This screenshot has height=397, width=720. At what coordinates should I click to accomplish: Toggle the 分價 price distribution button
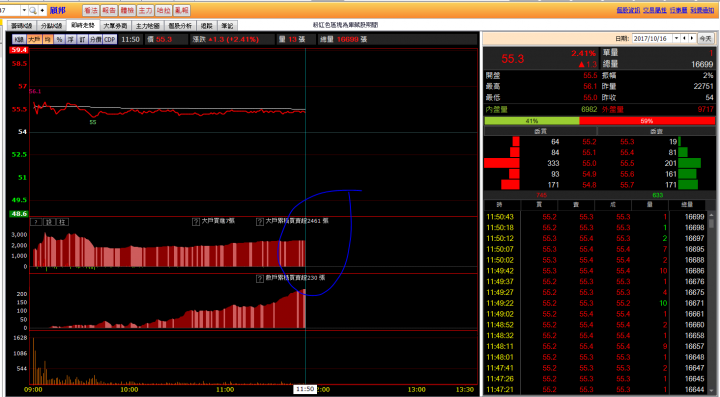96,39
